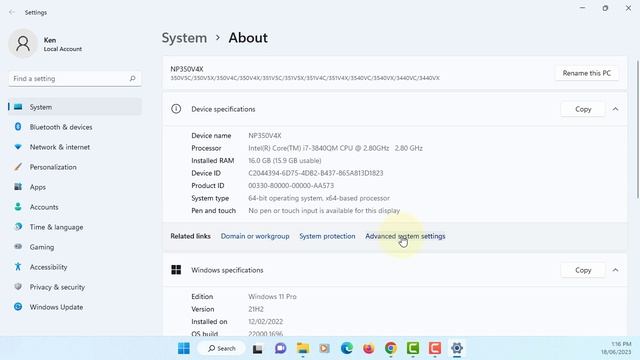Click the Product ID value 00330-80000-00000-AA573

pyautogui.click(x=291, y=185)
